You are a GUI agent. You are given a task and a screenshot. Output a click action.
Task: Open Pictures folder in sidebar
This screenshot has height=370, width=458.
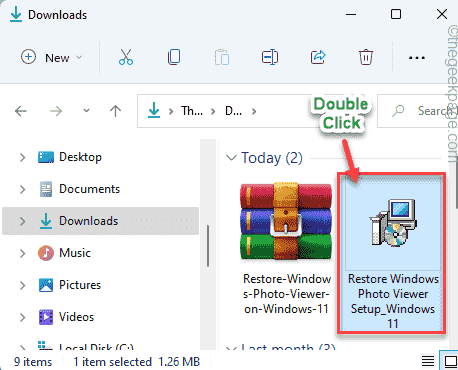point(80,285)
